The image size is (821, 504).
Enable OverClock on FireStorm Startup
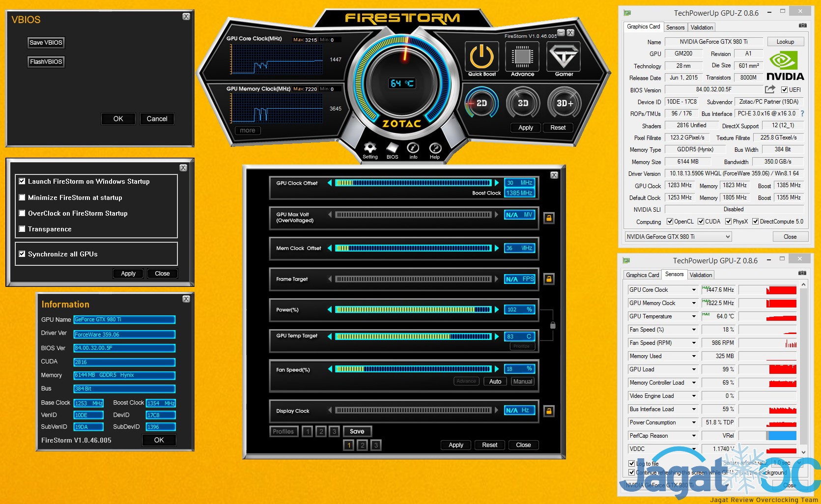[x=22, y=213]
